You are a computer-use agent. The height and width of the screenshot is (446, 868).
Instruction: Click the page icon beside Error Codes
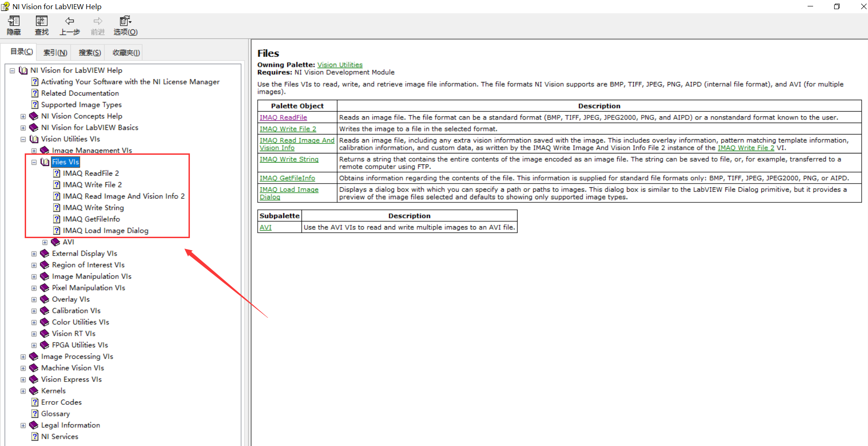(35, 402)
